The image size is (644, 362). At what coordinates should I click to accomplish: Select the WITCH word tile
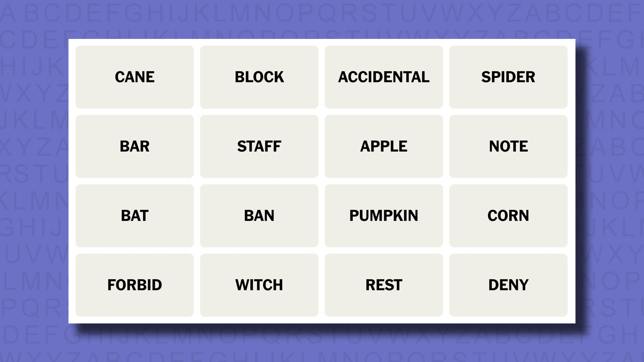point(259,285)
